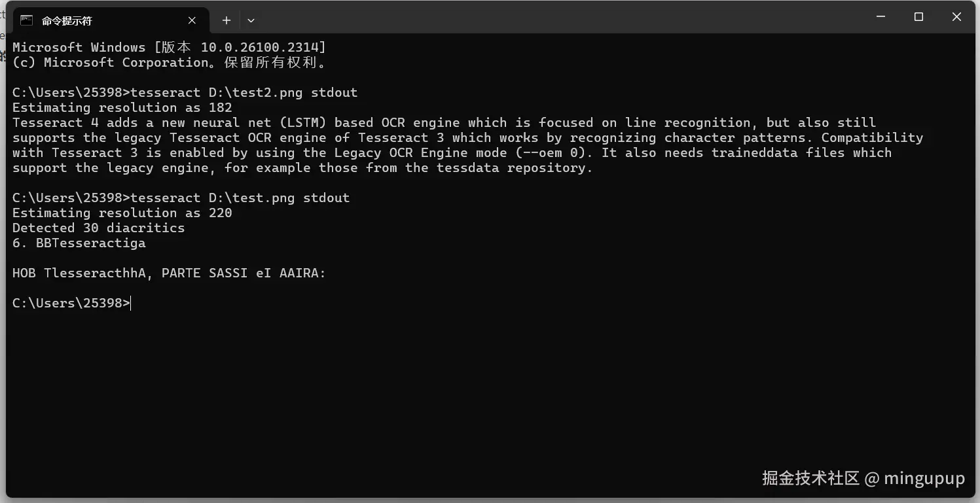Image resolution: width=980 pixels, height=503 pixels.
Task: Close the 命令提示符 tab
Action: coord(192,20)
